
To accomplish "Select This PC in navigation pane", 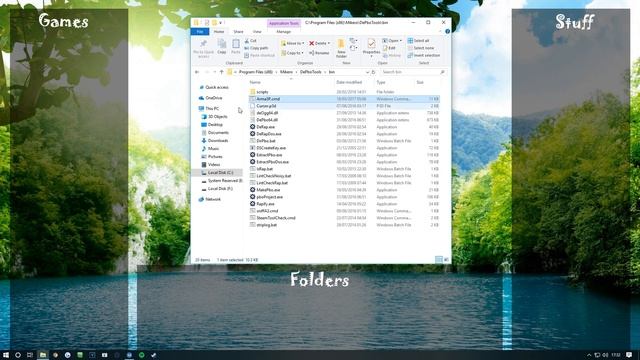I will click(211, 109).
